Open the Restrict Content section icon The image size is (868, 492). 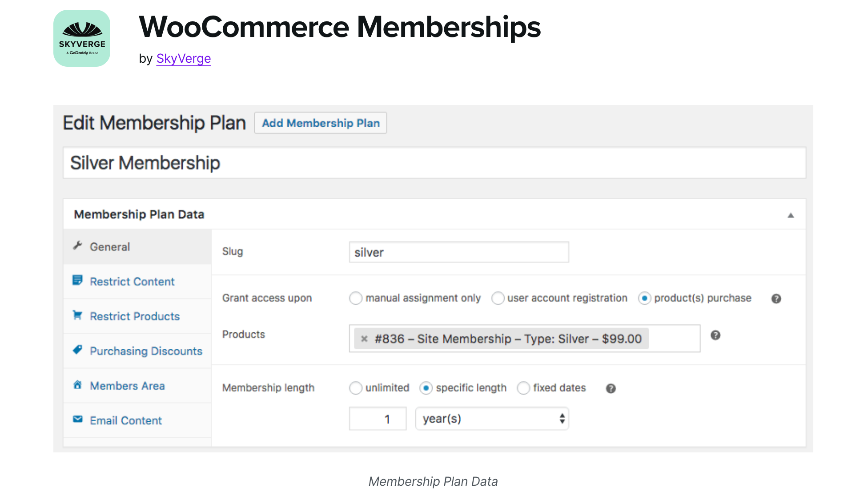coord(77,280)
